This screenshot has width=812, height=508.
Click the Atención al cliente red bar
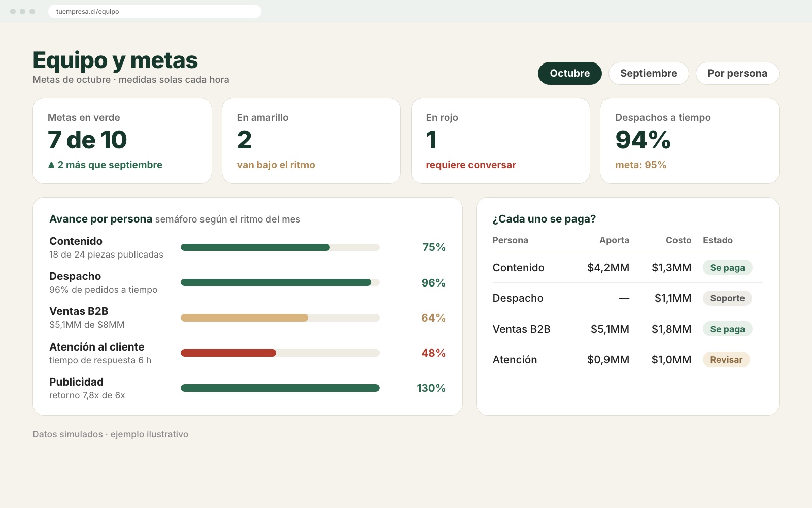pos(280,353)
